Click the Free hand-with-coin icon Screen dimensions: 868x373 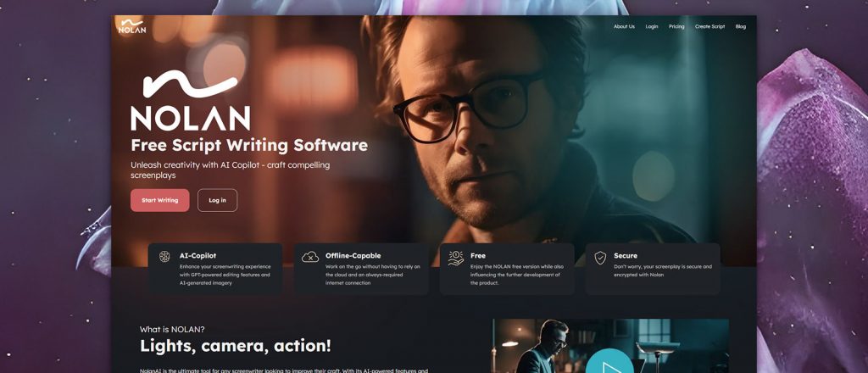(455, 258)
